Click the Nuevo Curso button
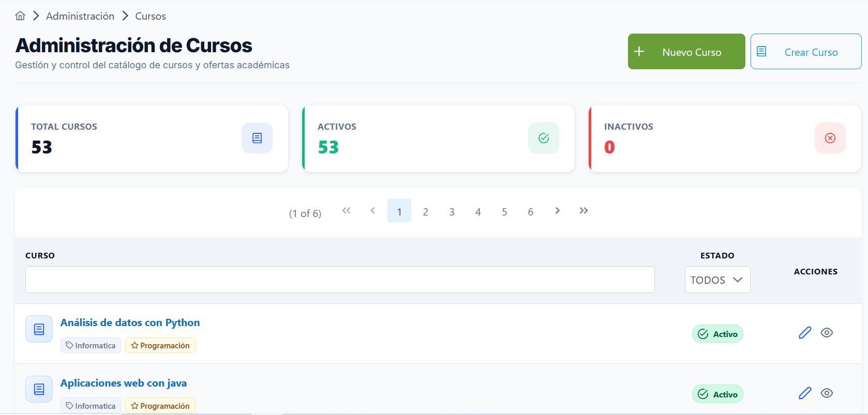Screen dimensions: 868x415 point(686,52)
